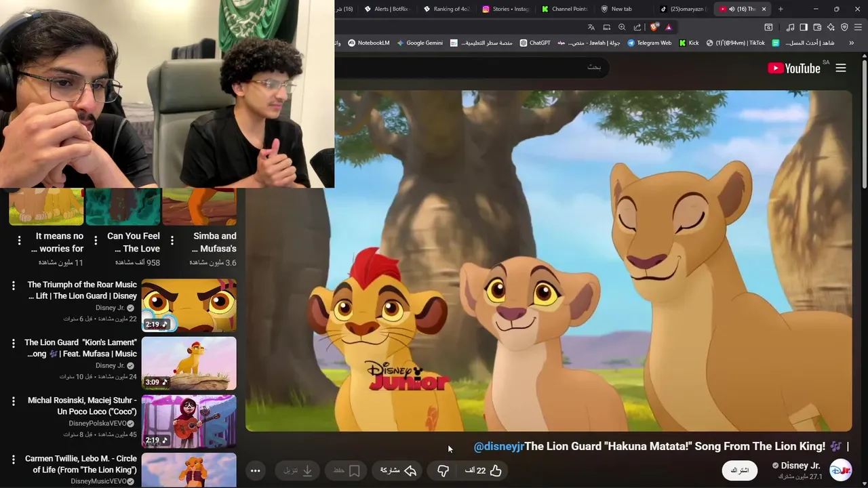Click the main Lion Guard video player
This screenshot has height=488, width=868.
coord(548,261)
